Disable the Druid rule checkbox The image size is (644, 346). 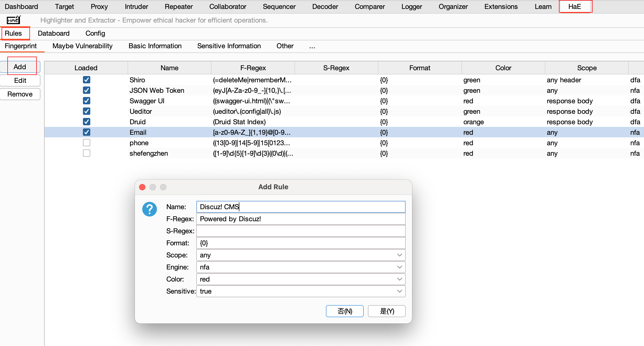tap(86, 122)
